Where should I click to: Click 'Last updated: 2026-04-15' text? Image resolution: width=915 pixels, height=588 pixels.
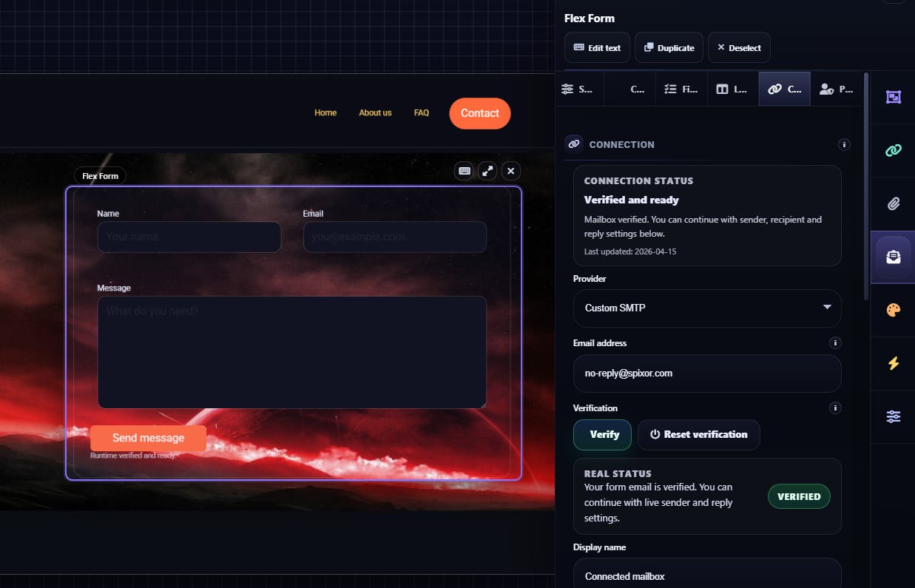coord(630,251)
